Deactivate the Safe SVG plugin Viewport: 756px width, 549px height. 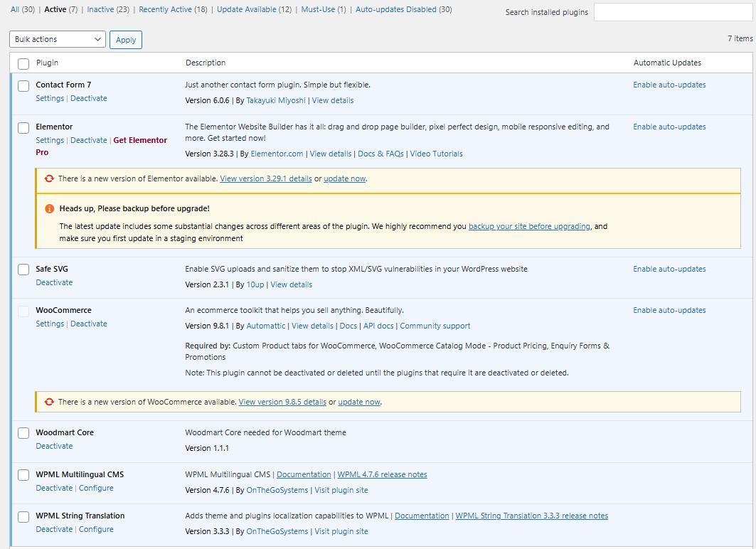54,282
